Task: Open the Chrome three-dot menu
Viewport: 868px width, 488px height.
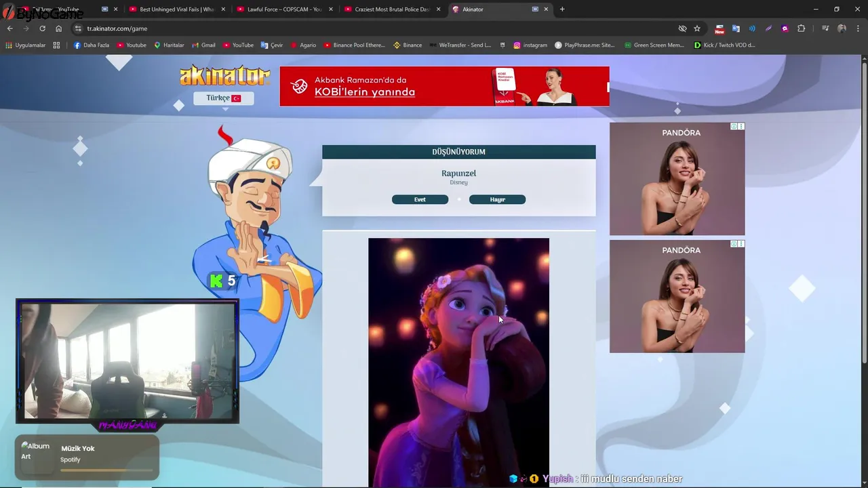Action: pos(857,28)
